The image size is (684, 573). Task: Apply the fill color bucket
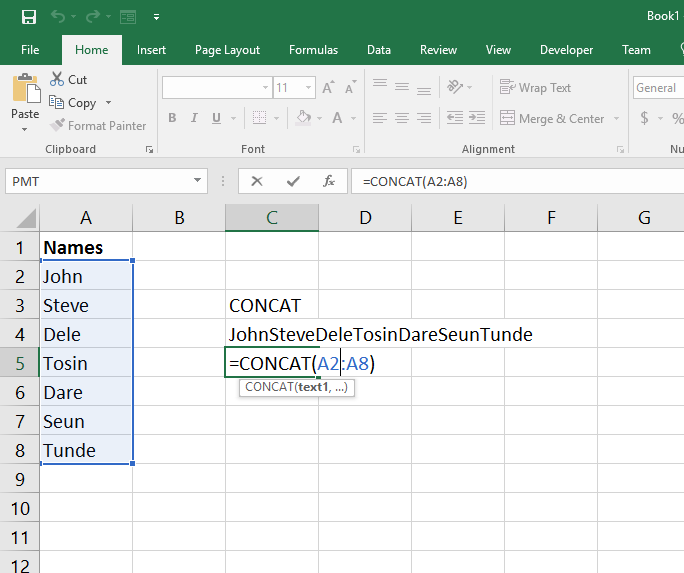pyautogui.click(x=304, y=118)
